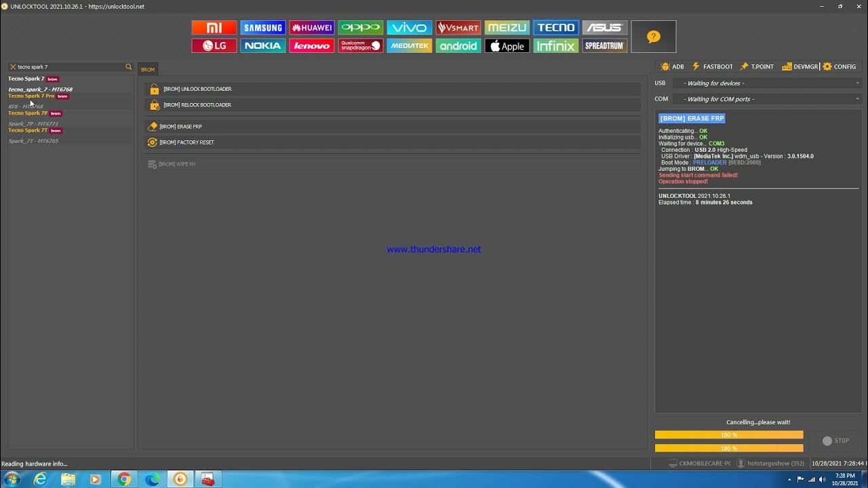
Task: Select the LG brand logo
Action: tap(214, 46)
